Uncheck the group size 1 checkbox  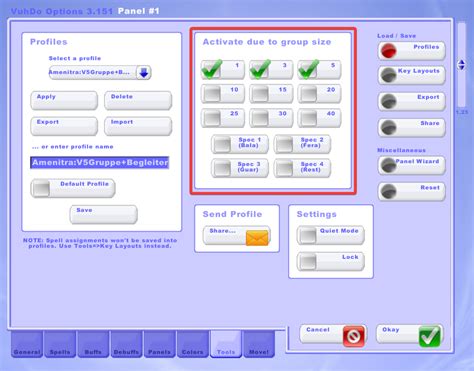[x=212, y=70]
